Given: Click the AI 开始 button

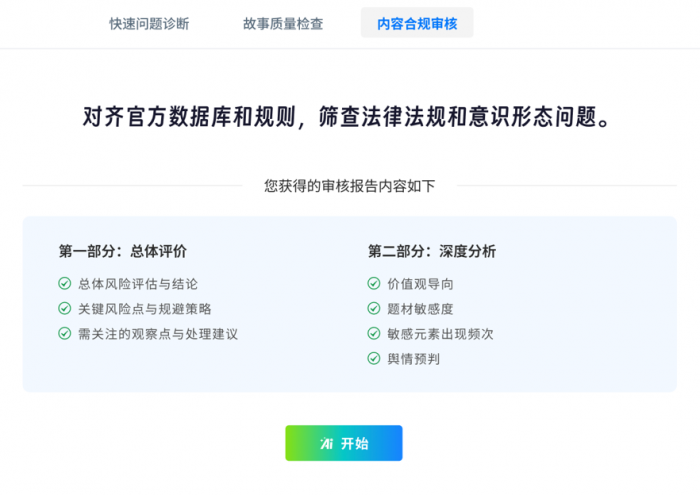Looking at the screenshot, I should point(344,443).
